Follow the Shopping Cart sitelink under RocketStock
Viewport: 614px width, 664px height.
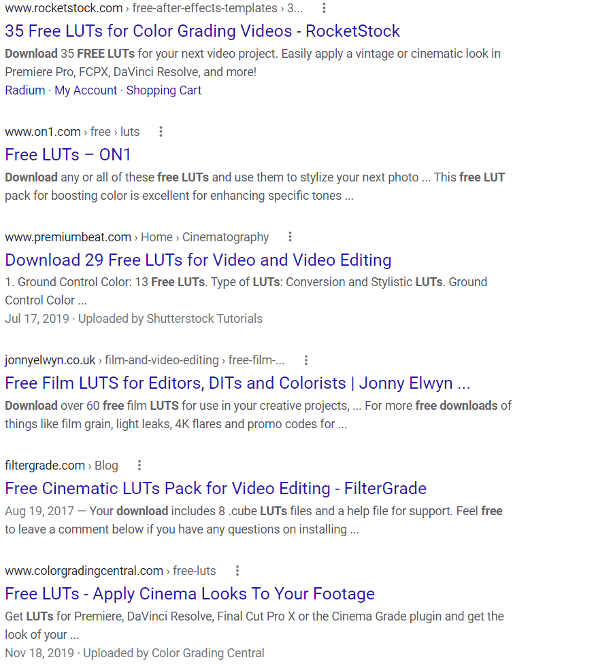click(x=163, y=90)
